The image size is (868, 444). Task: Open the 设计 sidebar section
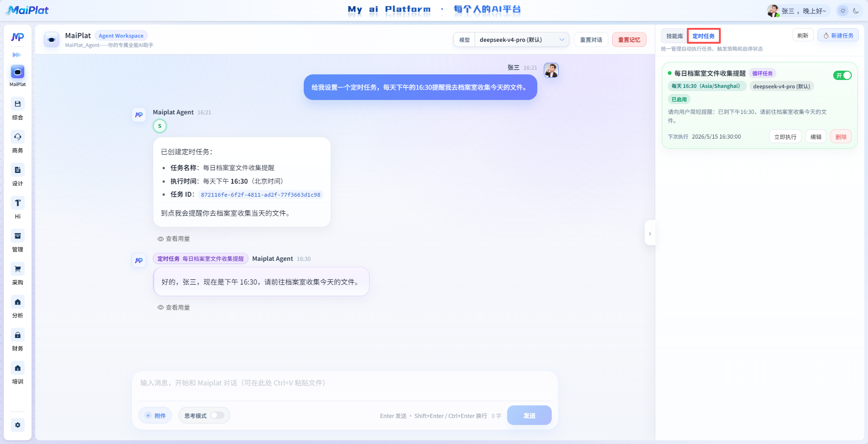18,170
